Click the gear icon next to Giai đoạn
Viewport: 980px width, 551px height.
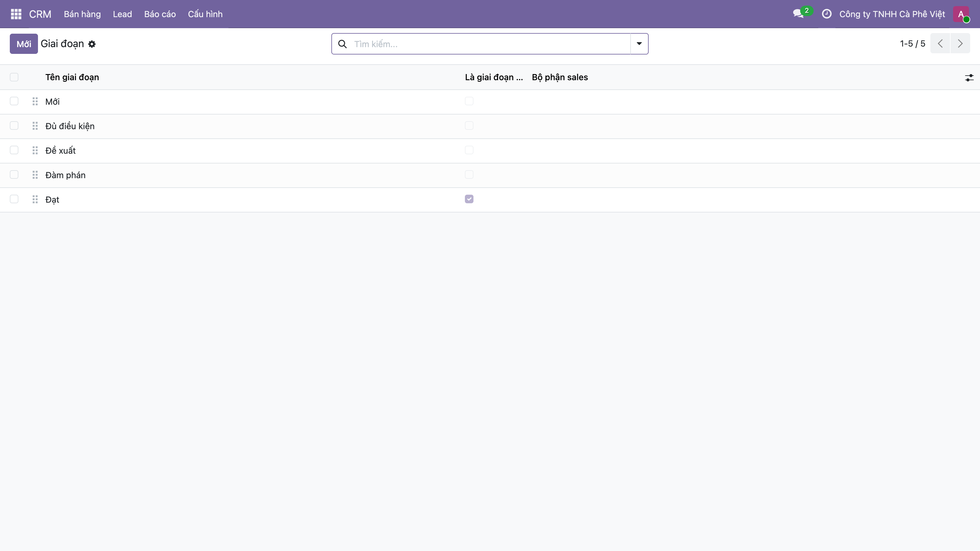[x=92, y=44]
